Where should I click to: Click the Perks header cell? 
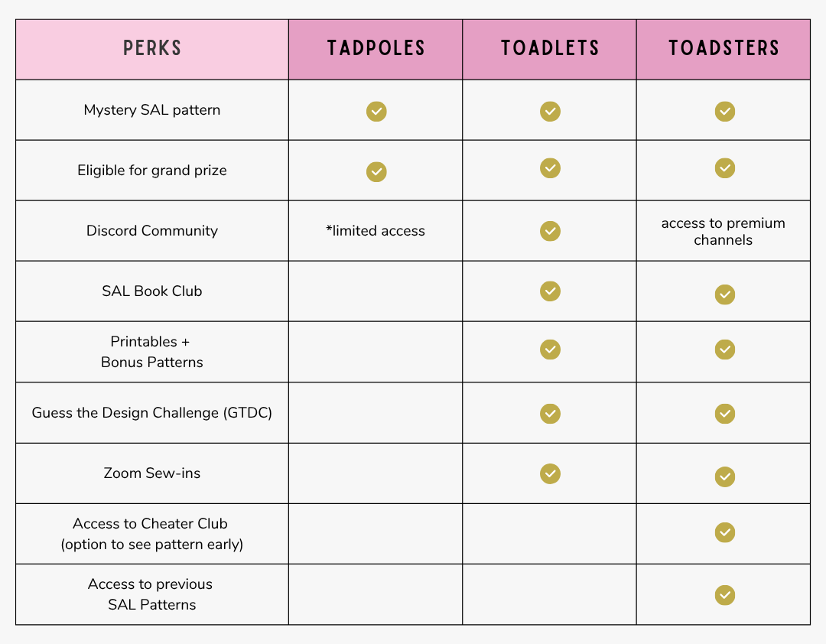(152, 49)
